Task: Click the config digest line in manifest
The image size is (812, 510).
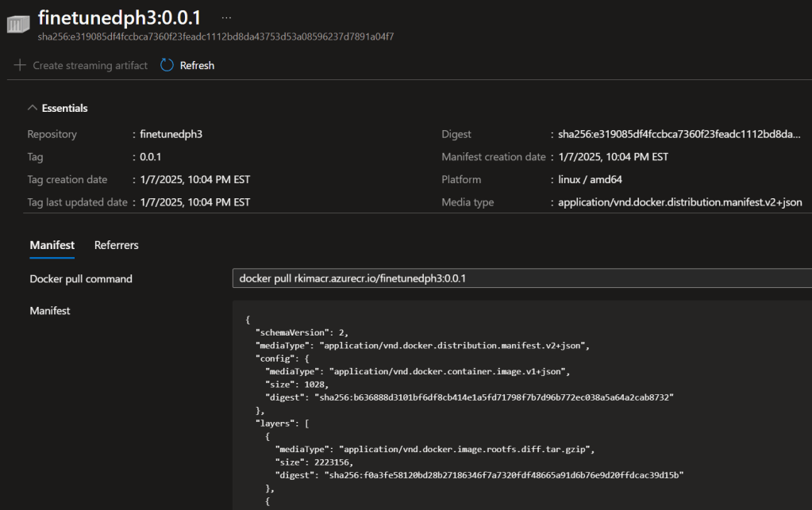Action: coord(469,397)
